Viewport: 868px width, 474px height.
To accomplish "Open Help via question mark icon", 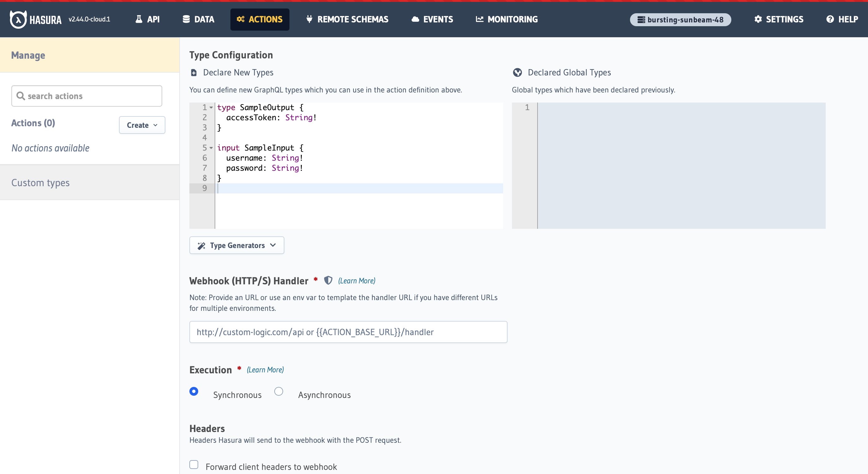I will coord(830,20).
